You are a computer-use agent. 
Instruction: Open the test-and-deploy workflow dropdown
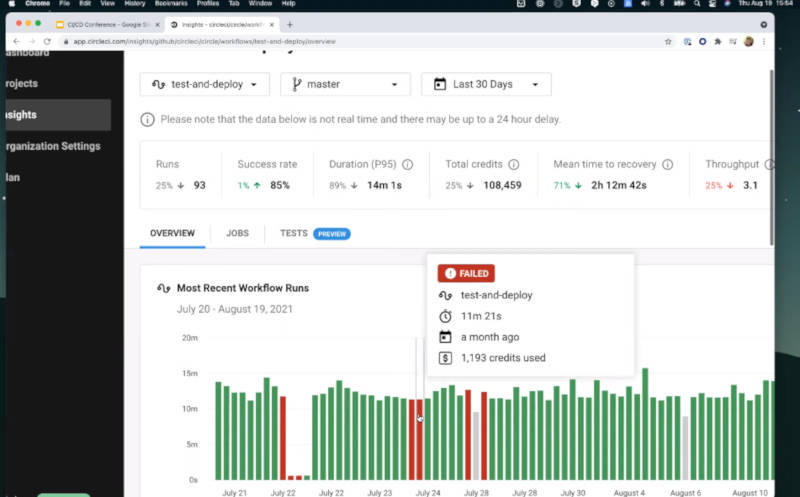click(x=205, y=84)
